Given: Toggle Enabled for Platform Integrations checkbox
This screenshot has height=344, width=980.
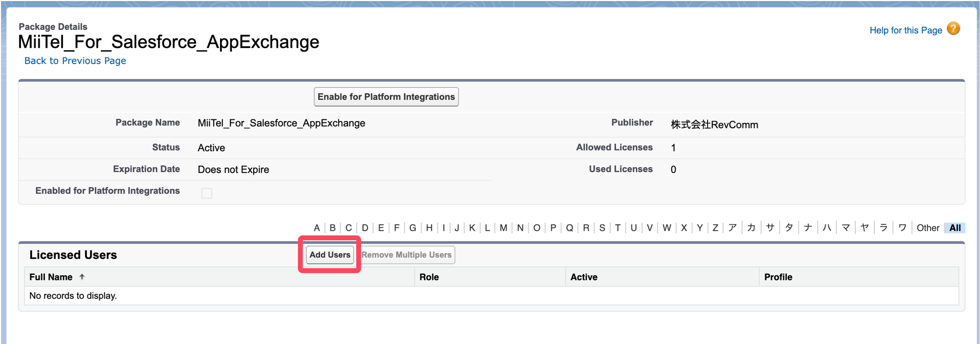Looking at the screenshot, I should pyautogui.click(x=207, y=193).
